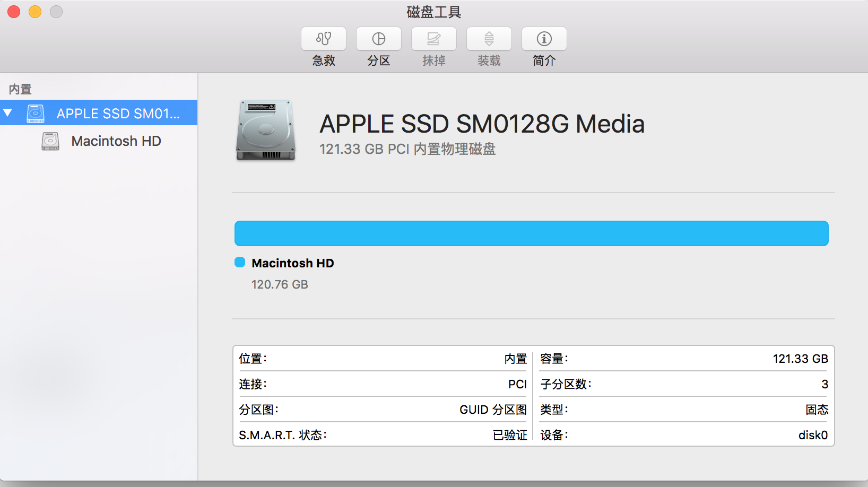Viewport: 868px width, 487px height.
Task: Click the large hard drive image
Action: pyautogui.click(x=266, y=131)
